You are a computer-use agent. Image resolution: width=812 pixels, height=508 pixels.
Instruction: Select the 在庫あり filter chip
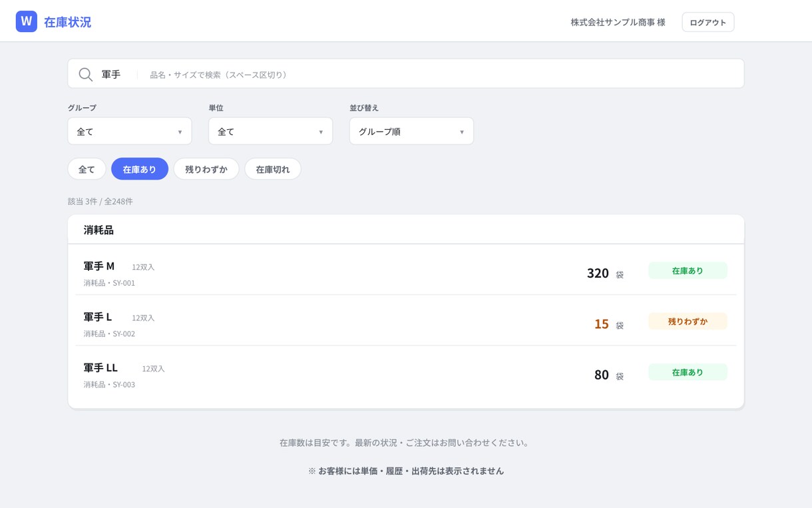point(140,169)
